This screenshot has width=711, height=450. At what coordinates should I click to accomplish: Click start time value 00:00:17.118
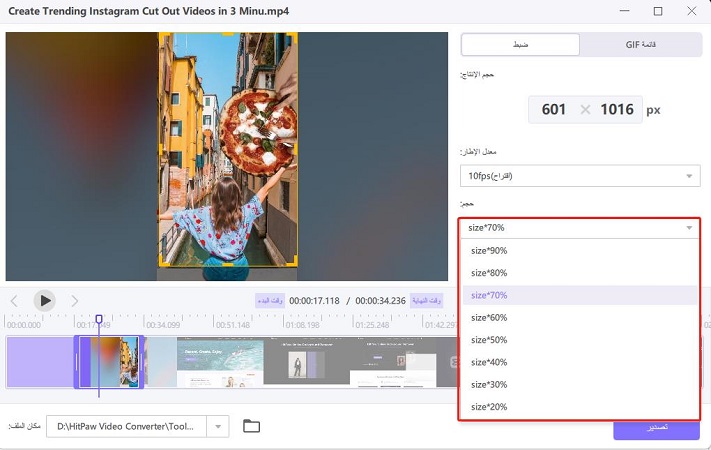pos(314,301)
